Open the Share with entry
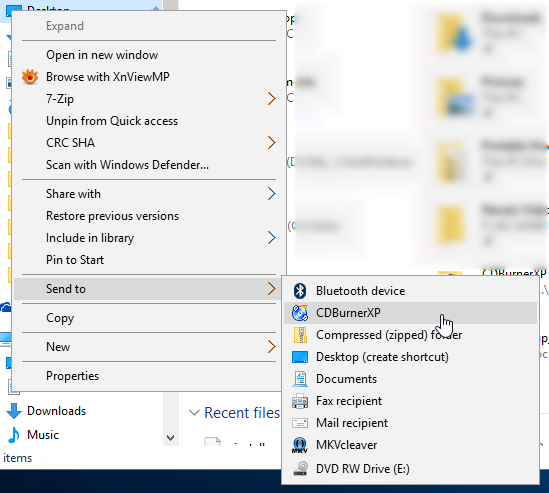The image size is (549, 493). click(x=149, y=194)
